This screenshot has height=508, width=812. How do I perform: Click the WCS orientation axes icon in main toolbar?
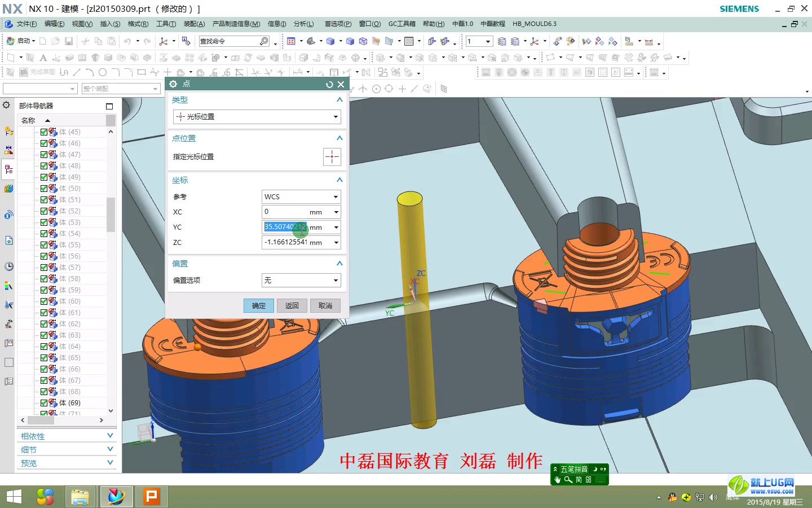164,41
